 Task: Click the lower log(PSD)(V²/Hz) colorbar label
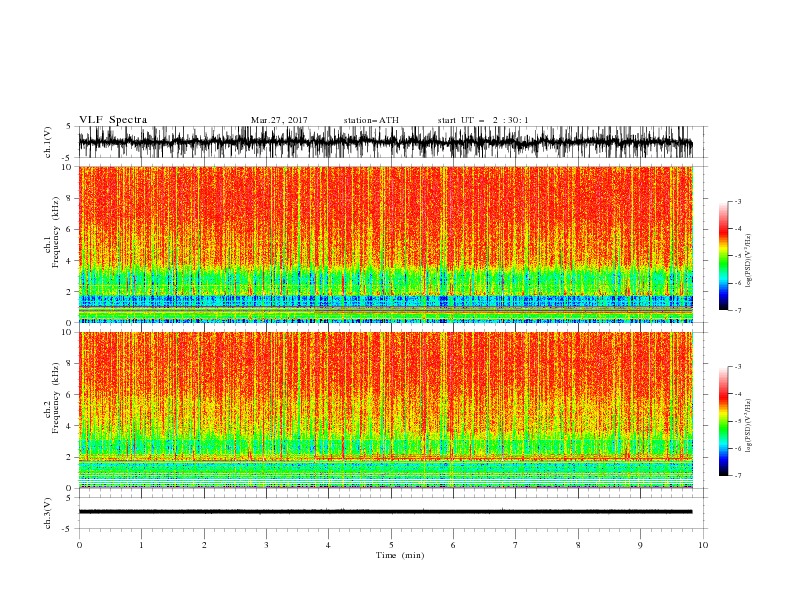(748, 425)
